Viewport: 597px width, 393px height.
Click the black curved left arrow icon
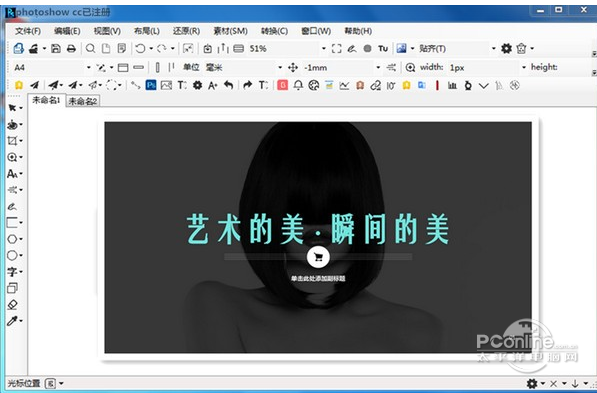click(228, 85)
